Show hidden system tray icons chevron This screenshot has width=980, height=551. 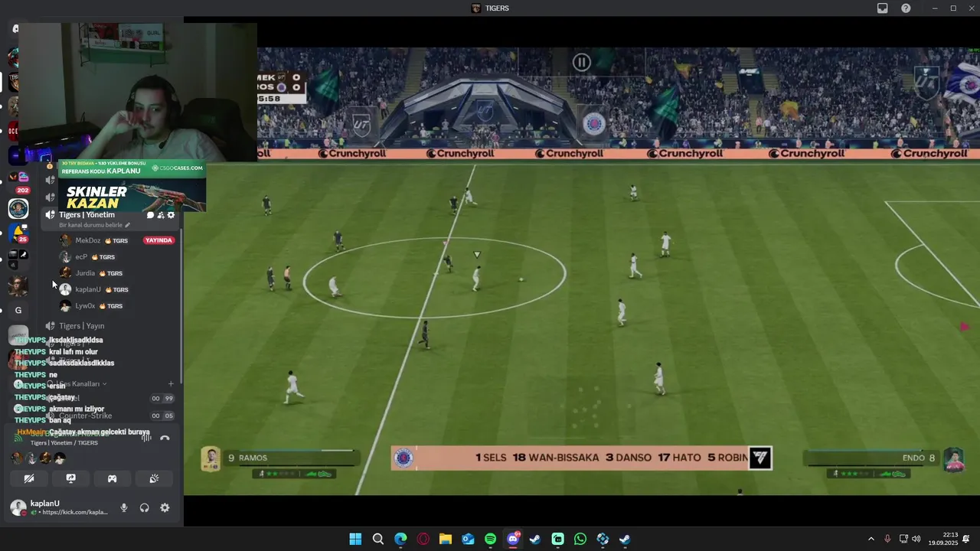(871, 539)
